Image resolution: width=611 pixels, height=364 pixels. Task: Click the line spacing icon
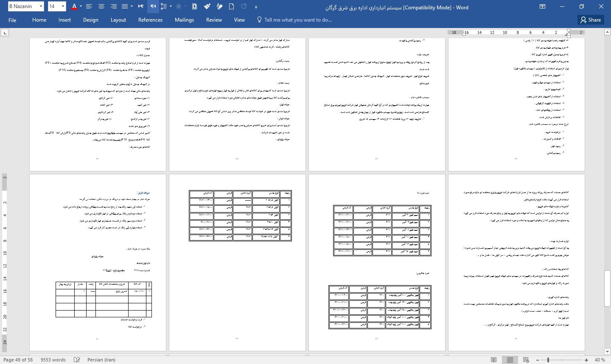click(x=164, y=6)
